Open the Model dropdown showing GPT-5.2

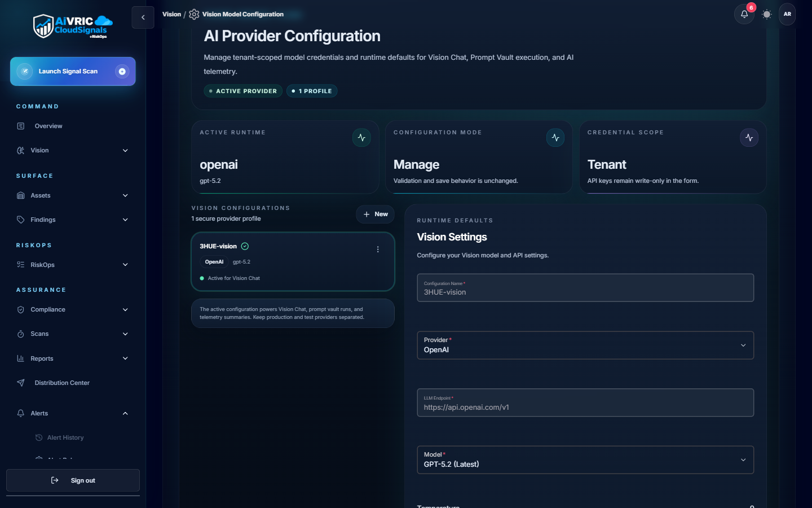coord(585,459)
